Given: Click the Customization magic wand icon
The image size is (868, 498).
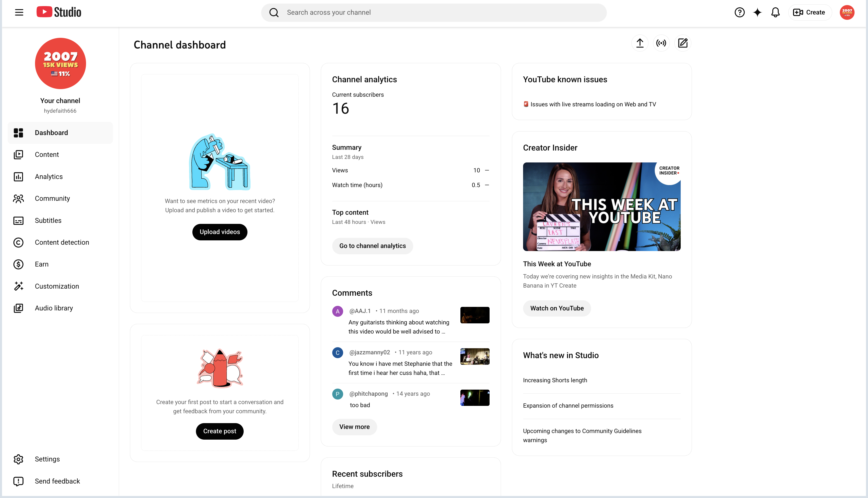Looking at the screenshot, I should [x=19, y=286].
